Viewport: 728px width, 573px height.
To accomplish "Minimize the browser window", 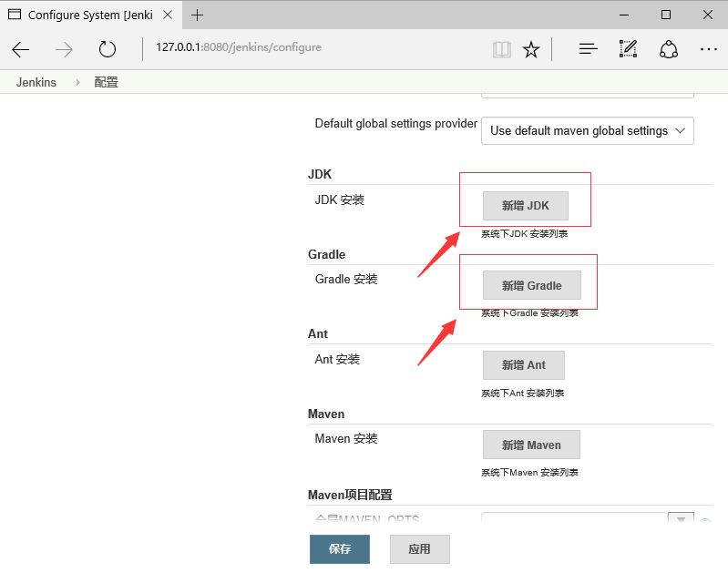I will click(624, 15).
